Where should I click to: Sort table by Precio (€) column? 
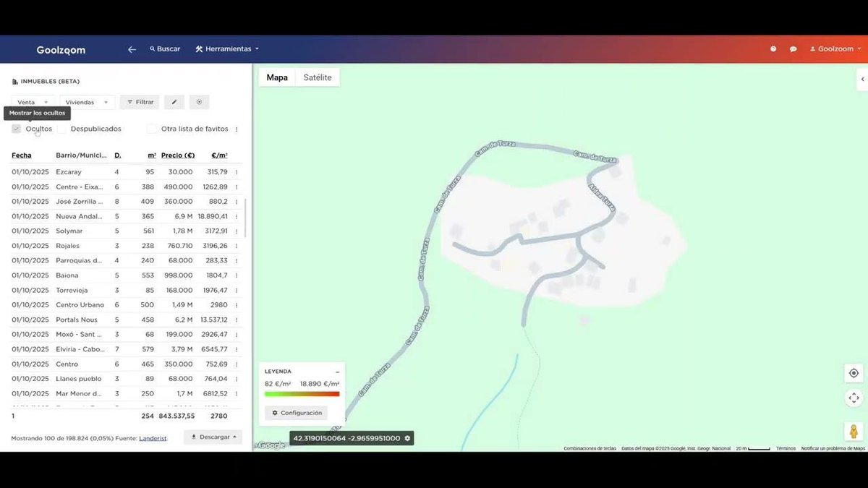tap(177, 155)
